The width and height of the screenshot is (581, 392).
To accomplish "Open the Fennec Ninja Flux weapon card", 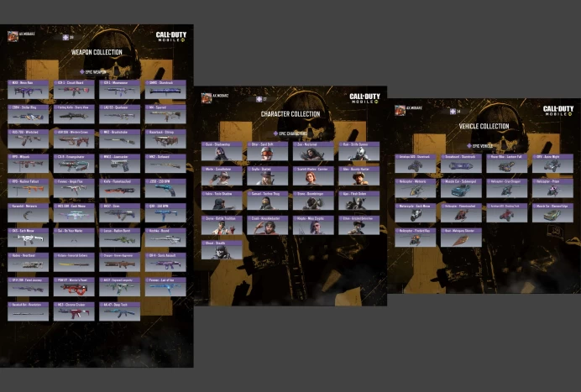I will 74,188.
